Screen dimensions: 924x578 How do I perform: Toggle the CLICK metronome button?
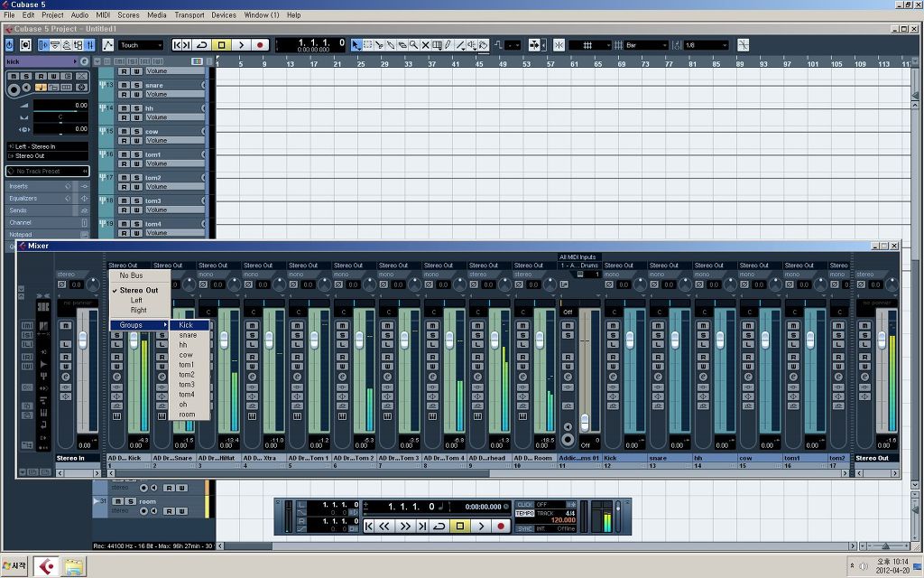[x=524, y=505]
